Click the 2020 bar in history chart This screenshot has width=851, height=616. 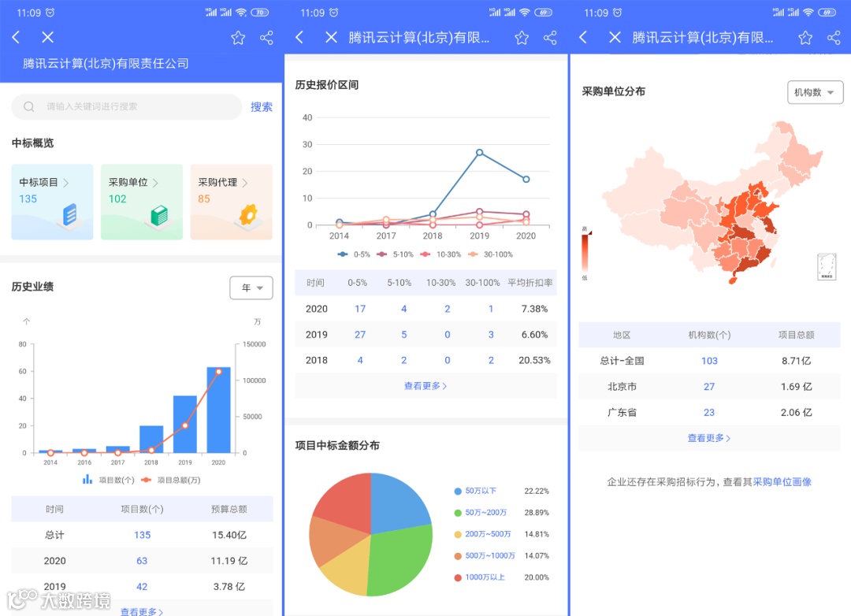[x=219, y=410]
